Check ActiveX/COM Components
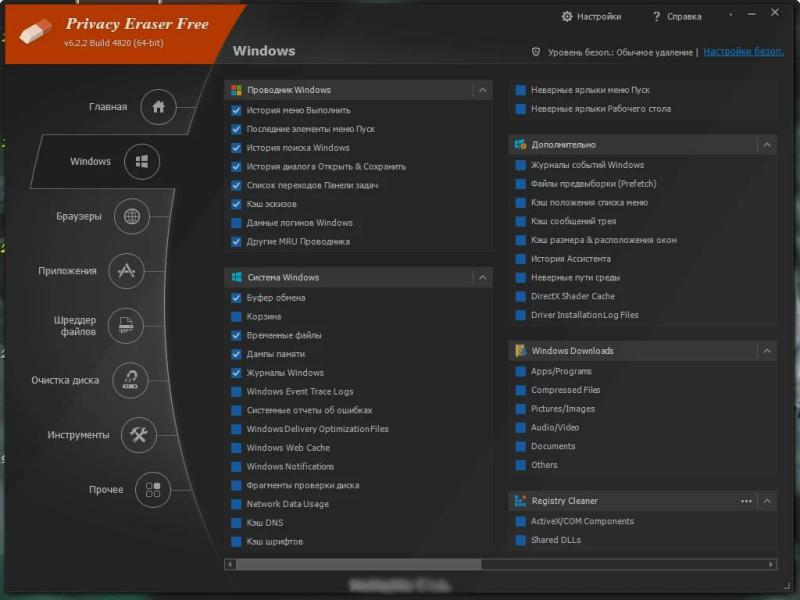Image resolution: width=800 pixels, height=600 pixels. (x=520, y=521)
